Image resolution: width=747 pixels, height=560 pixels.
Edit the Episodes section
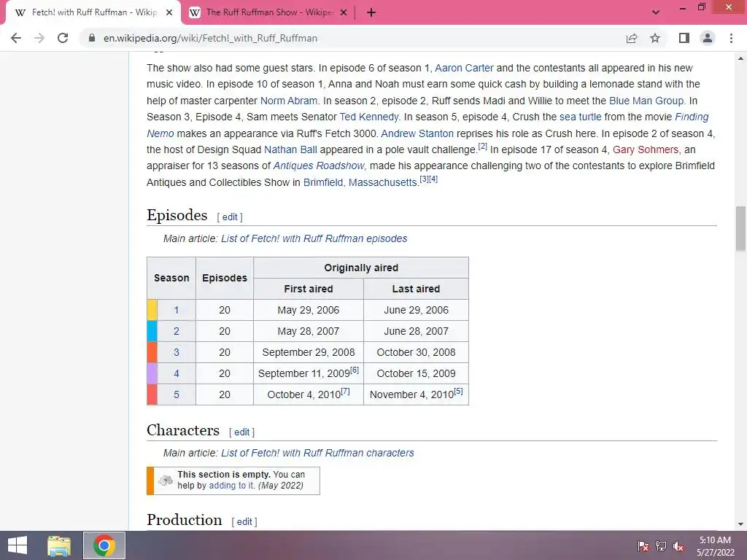point(230,217)
